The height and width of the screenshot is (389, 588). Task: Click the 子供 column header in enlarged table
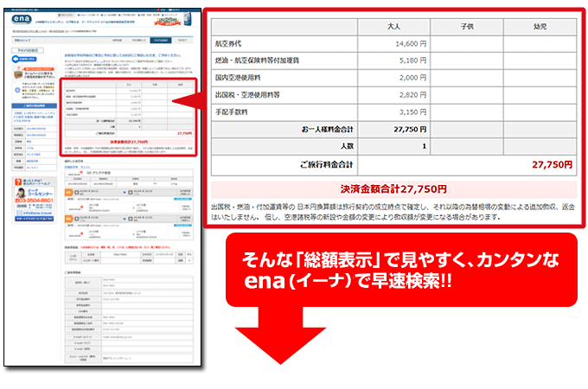coord(466,27)
